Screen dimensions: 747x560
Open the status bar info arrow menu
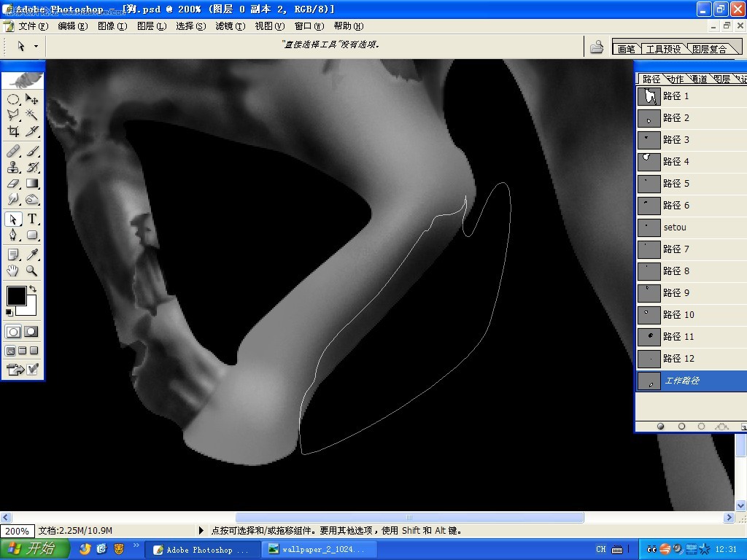[201, 530]
